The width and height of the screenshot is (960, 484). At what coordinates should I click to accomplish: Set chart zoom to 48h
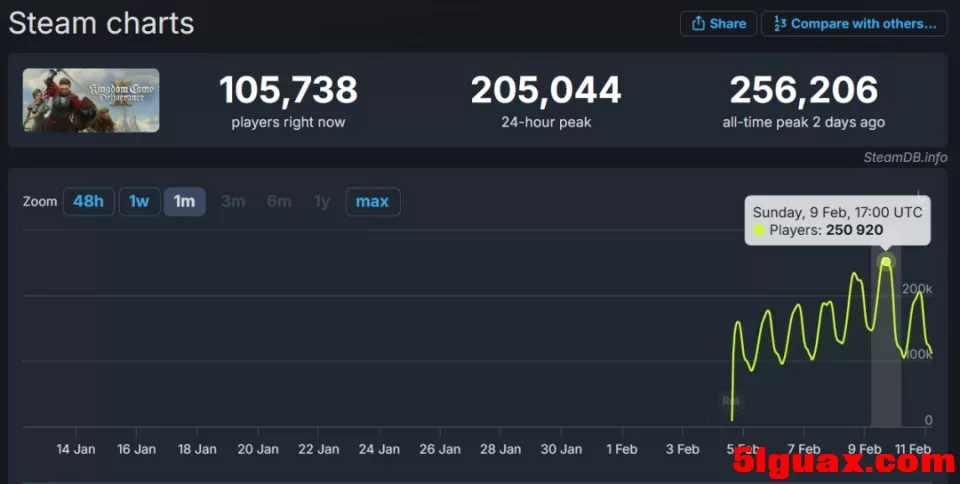point(88,201)
